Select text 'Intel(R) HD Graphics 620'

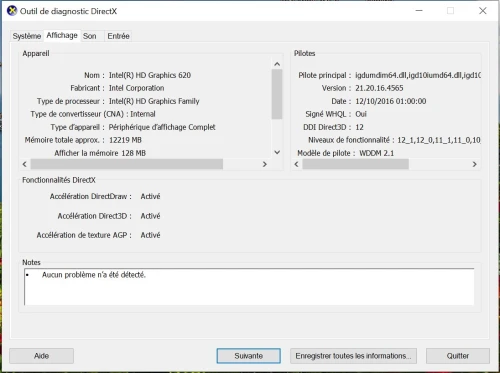click(x=150, y=75)
